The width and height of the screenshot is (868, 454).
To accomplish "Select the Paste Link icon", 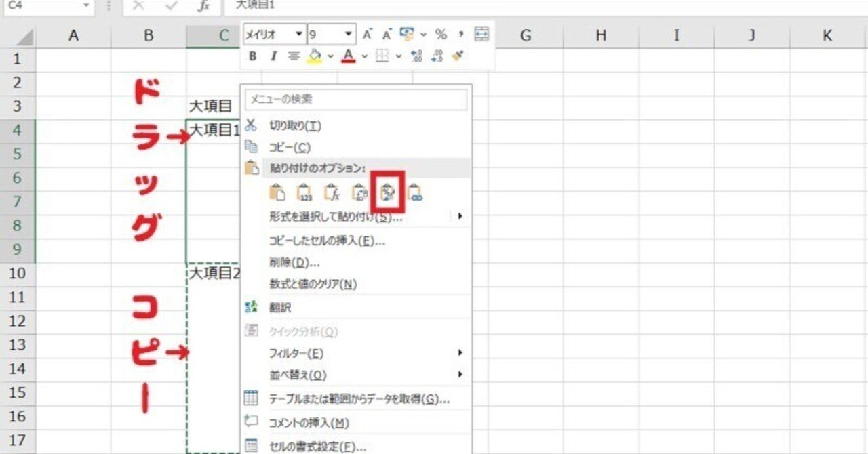I will (415, 194).
